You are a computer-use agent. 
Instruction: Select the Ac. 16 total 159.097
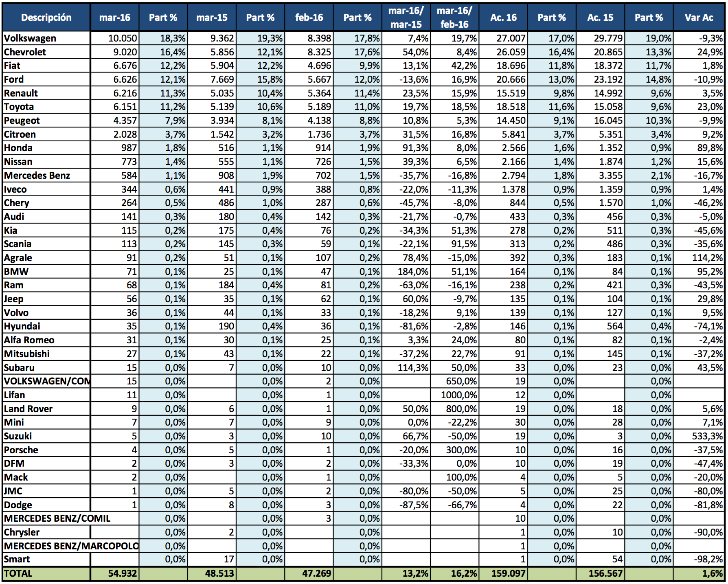point(508,573)
